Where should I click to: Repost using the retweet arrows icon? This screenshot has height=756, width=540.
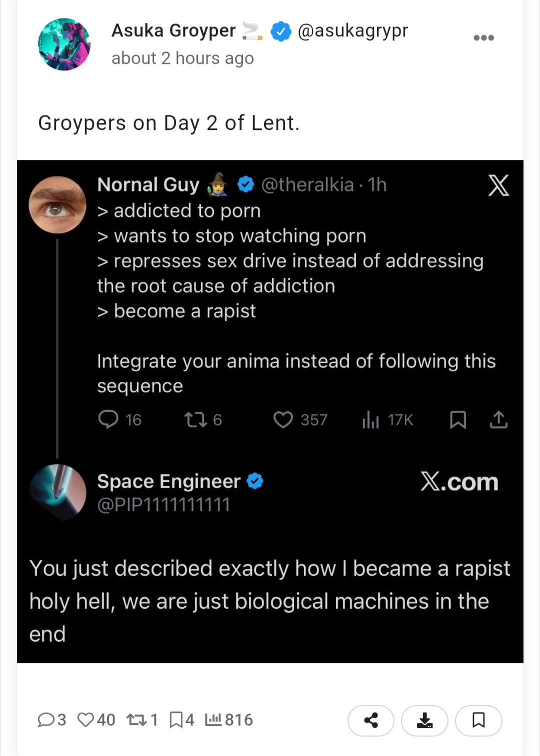pyautogui.click(x=136, y=720)
